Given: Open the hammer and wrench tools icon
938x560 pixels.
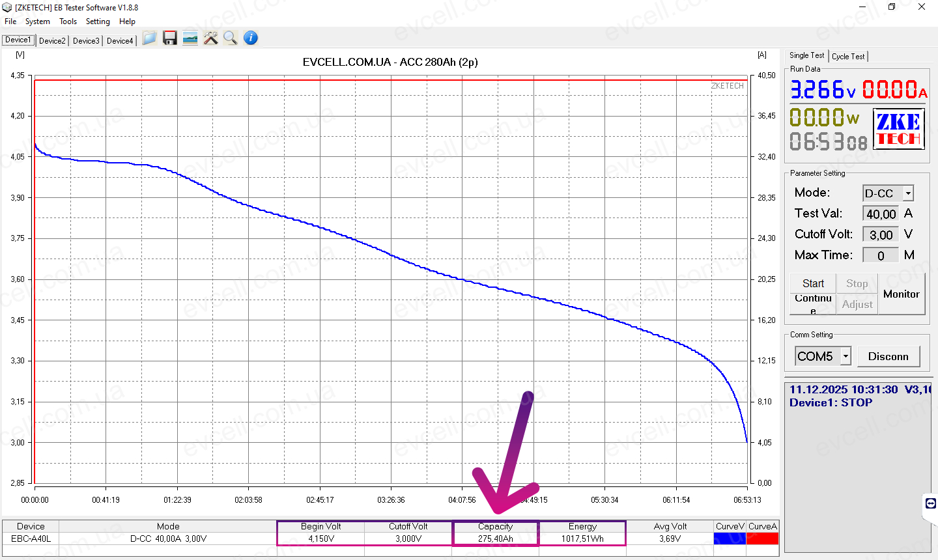Looking at the screenshot, I should coord(210,38).
